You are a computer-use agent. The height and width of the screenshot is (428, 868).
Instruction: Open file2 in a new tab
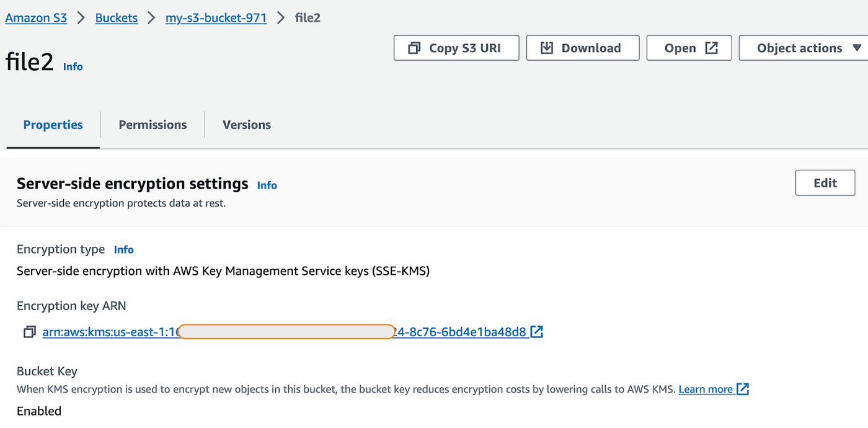coord(689,48)
